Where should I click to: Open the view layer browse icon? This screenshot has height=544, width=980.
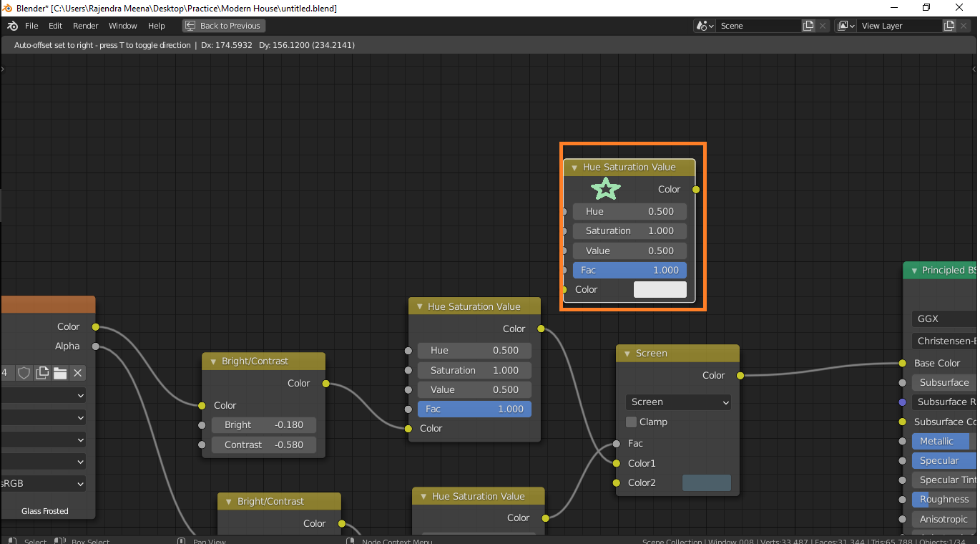[846, 26]
